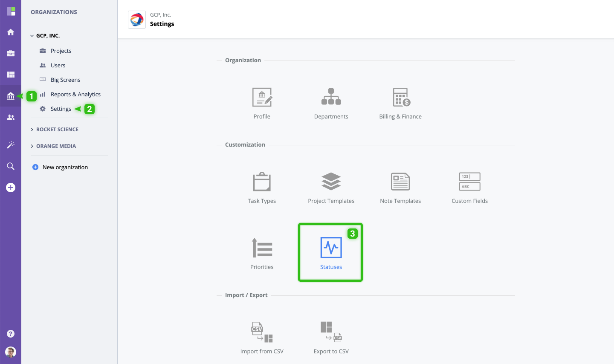Viewport: 614px width, 364px height.
Task: Click the Import from CSV label
Action: tap(262, 352)
